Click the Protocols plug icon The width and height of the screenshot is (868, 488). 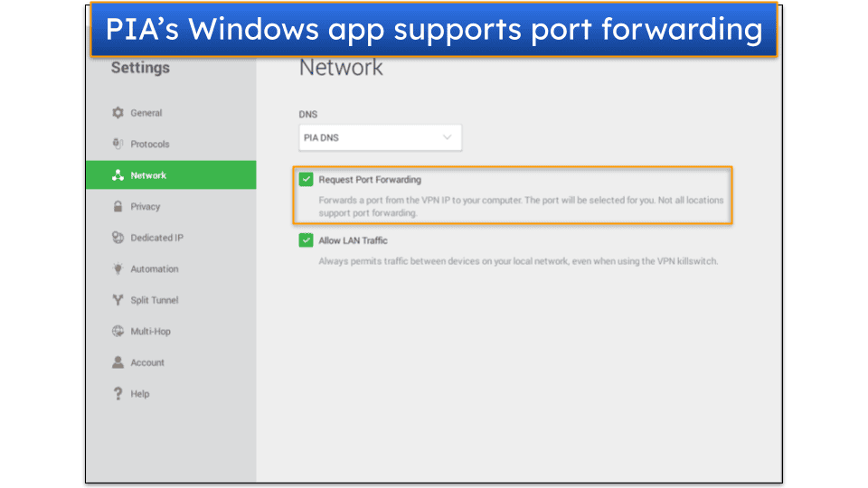click(x=118, y=144)
